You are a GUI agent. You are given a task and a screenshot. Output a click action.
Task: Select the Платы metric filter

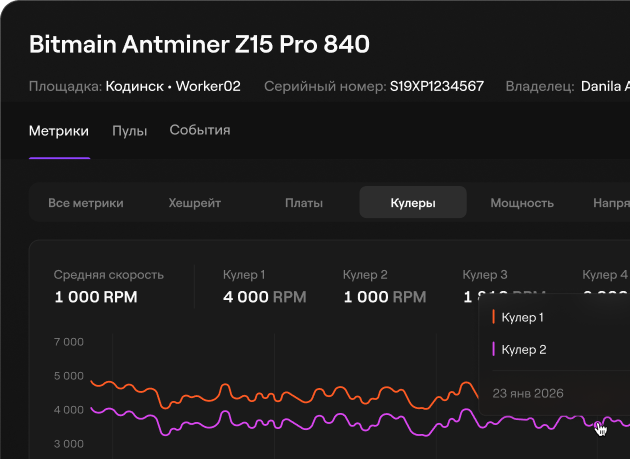tap(304, 203)
